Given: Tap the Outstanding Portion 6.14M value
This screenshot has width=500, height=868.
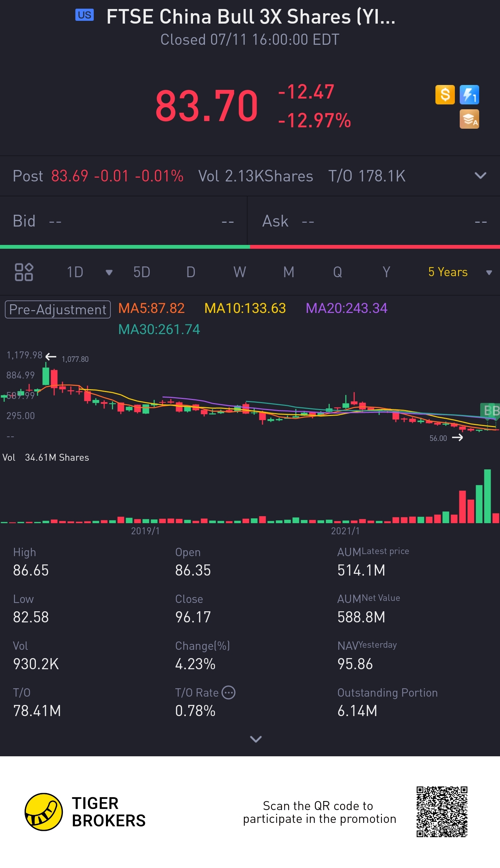Looking at the screenshot, I should [357, 711].
